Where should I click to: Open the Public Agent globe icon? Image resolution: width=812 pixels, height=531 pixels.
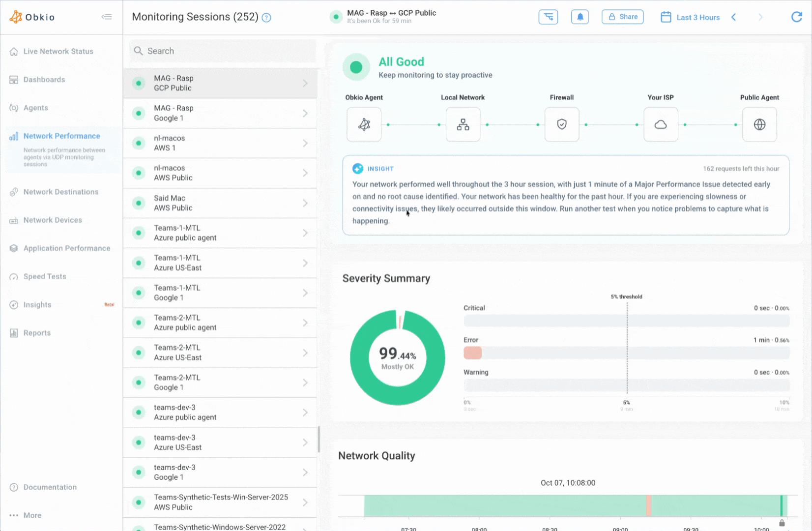point(759,124)
